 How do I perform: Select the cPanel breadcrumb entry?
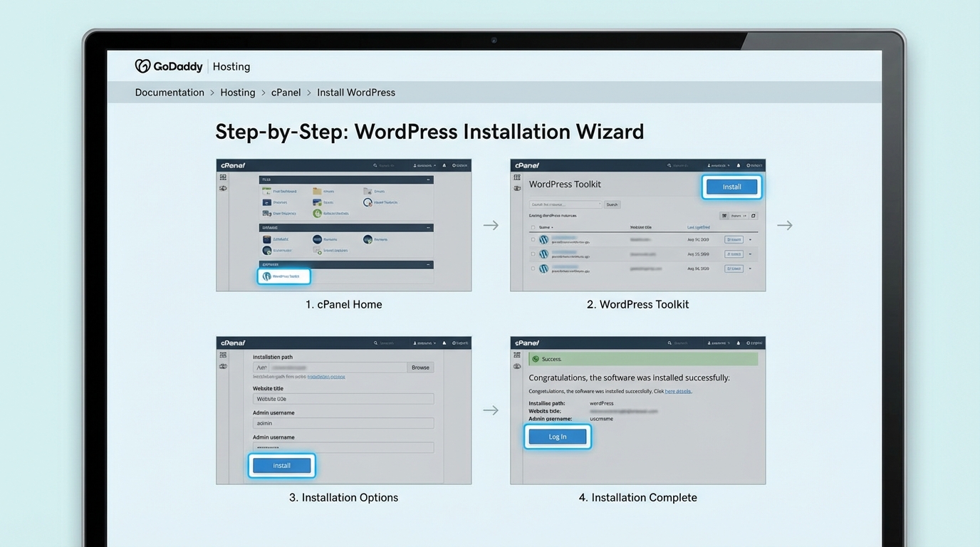click(x=286, y=92)
